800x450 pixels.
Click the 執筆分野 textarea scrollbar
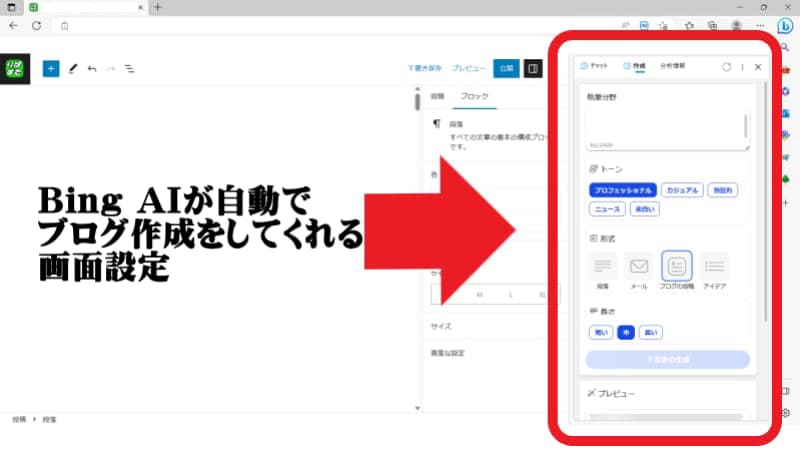click(745, 126)
